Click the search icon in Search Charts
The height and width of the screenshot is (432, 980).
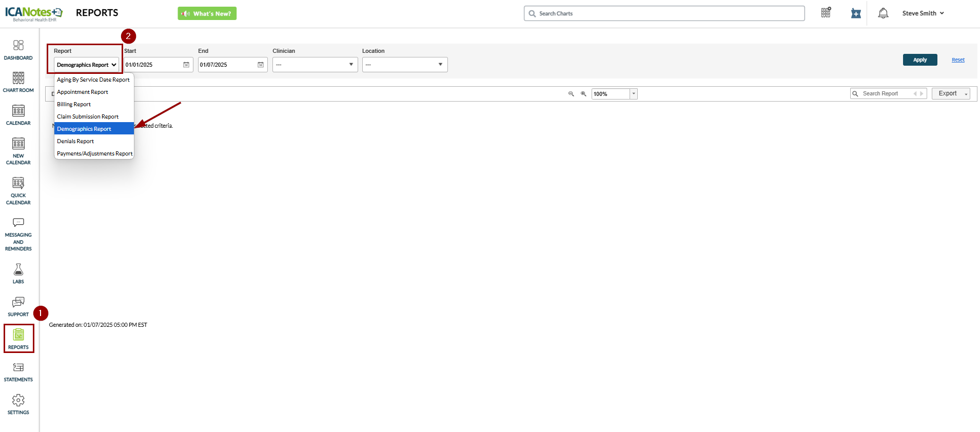pyautogui.click(x=532, y=14)
